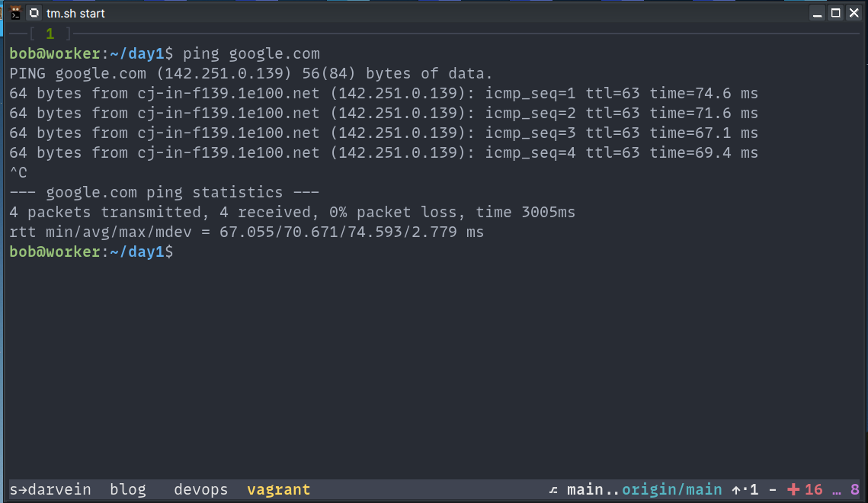Click the ping reply line with icmp_seq=4
Screen dimensions: 868x503
pyautogui.click(x=383, y=153)
